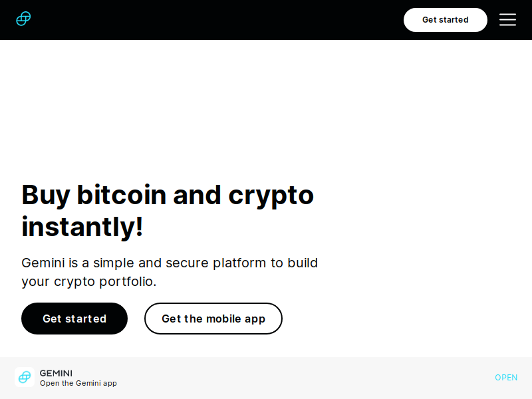Image resolution: width=532 pixels, height=399 pixels.
Task: Click the sentence 'Gemini is a simple and secure platform'
Action: 144,263
